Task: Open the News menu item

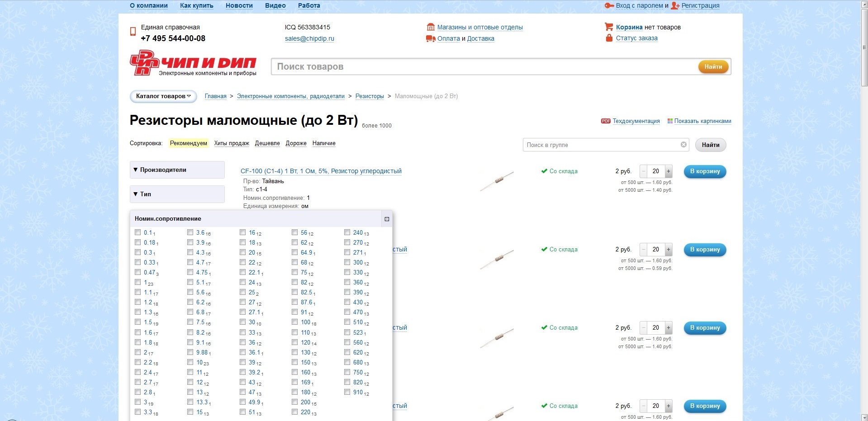Action: pyautogui.click(x=239, y=5)
